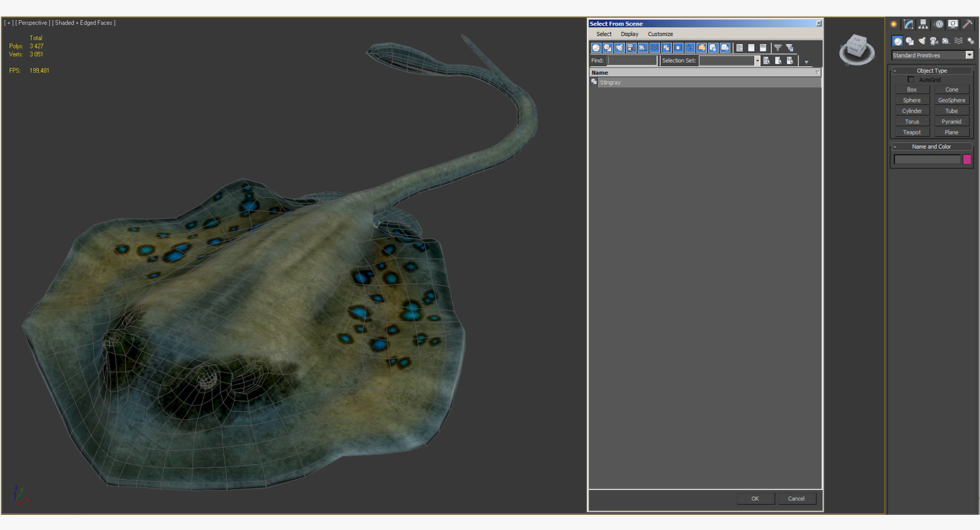
Task: Toggle Display Cameras filter in the dialog
Action: (631, 48)
